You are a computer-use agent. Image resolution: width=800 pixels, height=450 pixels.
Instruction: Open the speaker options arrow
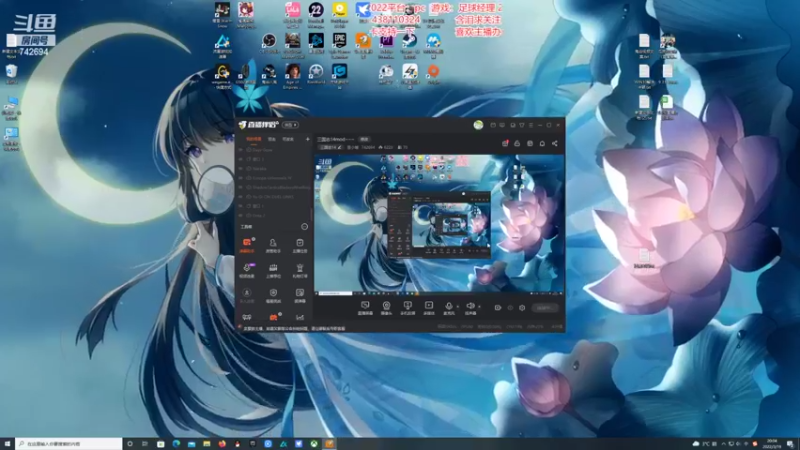point(479,306)
